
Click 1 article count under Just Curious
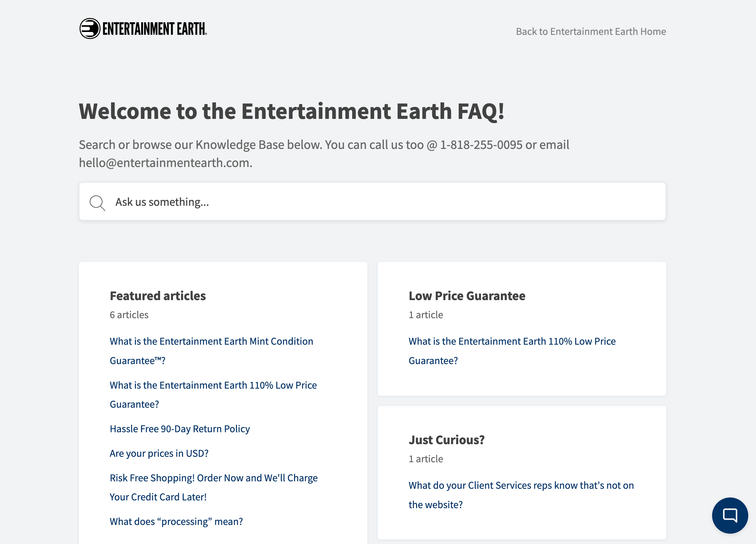pyautogui.click(x=426, y=459)
